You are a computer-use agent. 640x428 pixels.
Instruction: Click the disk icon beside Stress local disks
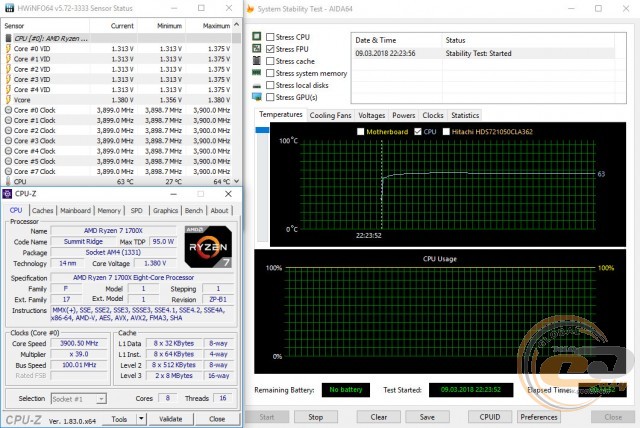click(x=257, y=86)
